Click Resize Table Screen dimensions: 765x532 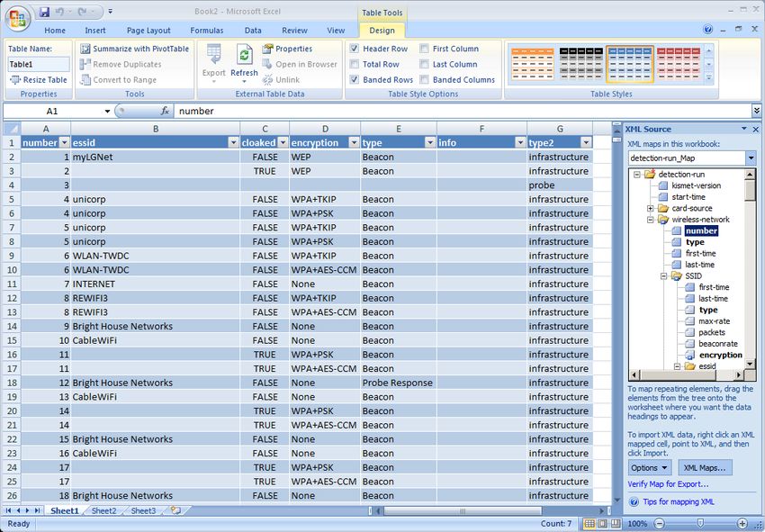click(39, 79)
